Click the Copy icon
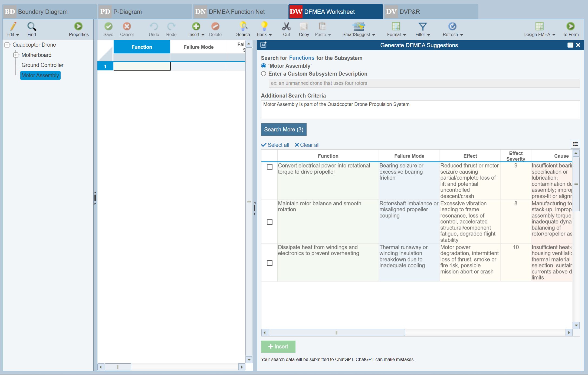This screenshot has width=588, height=375. click(x=304, y=29)
